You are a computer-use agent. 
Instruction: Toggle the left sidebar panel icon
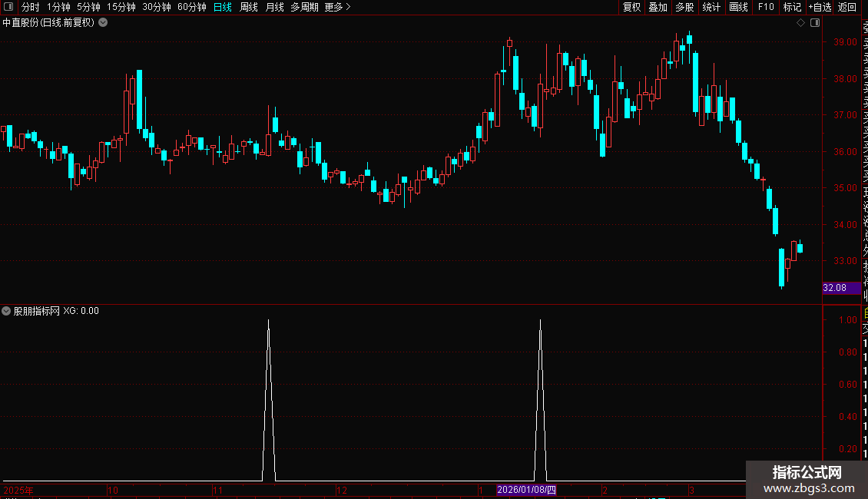coord(8,7)
